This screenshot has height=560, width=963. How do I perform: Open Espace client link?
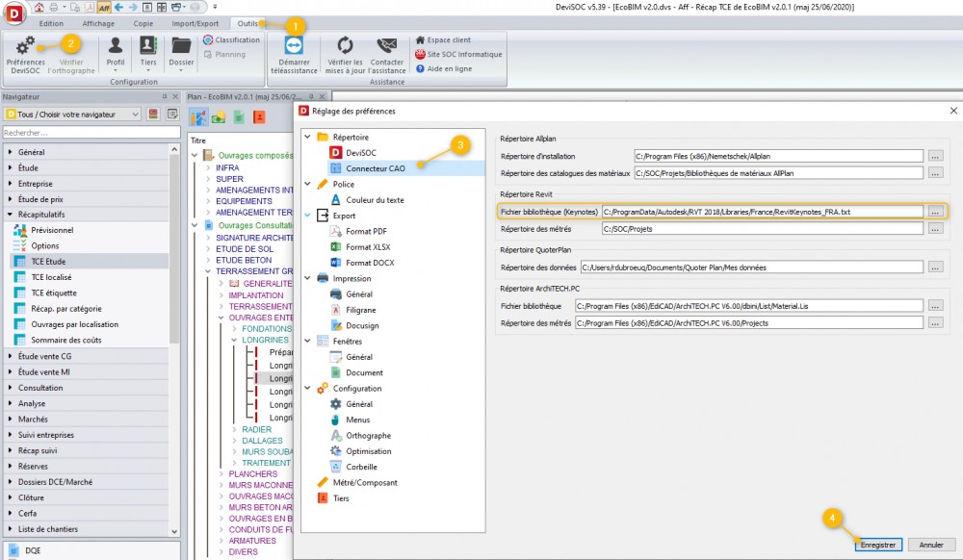pos(443,39)
